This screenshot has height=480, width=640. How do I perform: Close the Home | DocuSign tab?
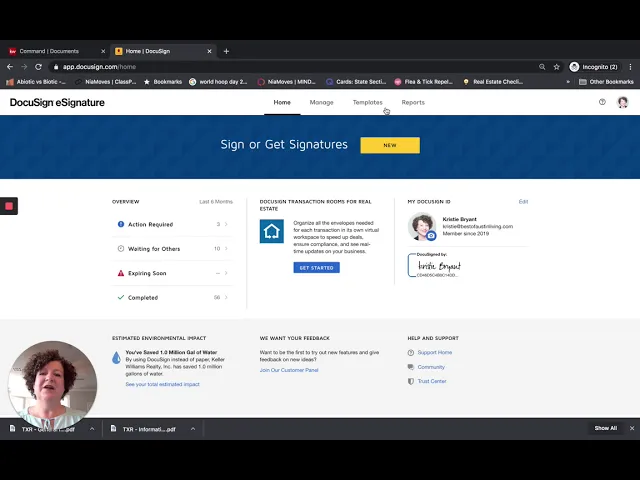(209, 51)
